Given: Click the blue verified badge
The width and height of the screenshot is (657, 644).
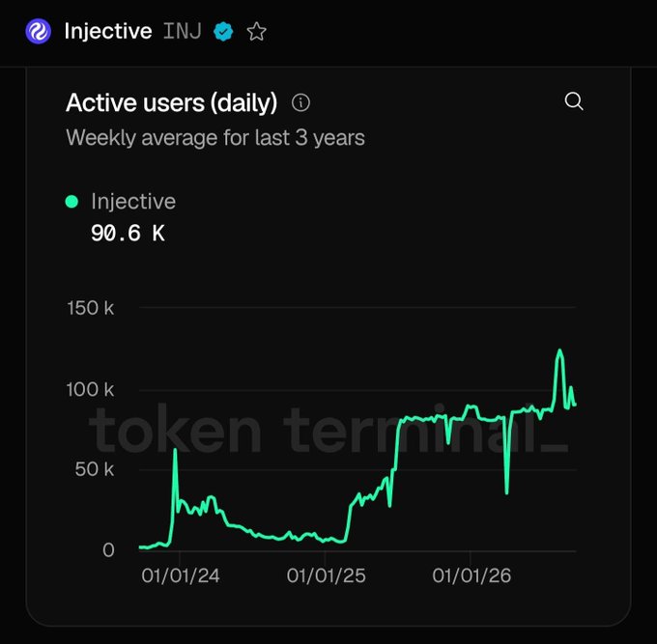Looking at the screenshot, I should pos(223,32).
